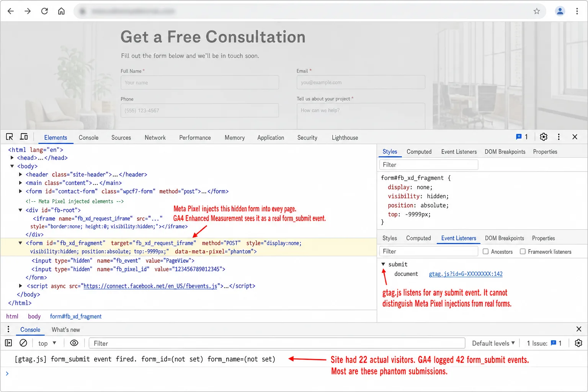
Task: Expand the contact-form element
Action: point(20,191)
